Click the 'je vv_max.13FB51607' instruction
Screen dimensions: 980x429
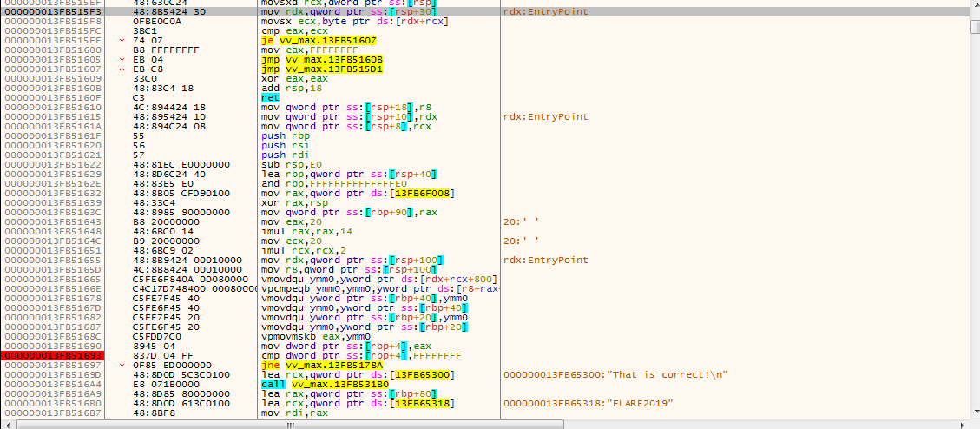pos(319,41)
